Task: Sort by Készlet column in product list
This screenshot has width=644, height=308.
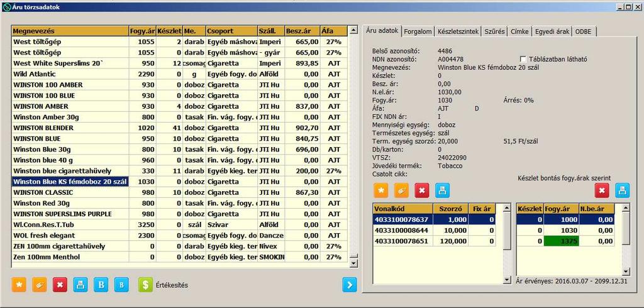Action: coord(170,31)
